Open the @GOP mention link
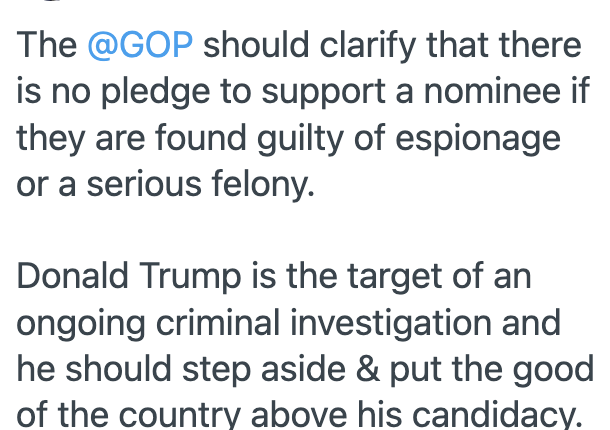610x430 pixels. click(141, 46)
